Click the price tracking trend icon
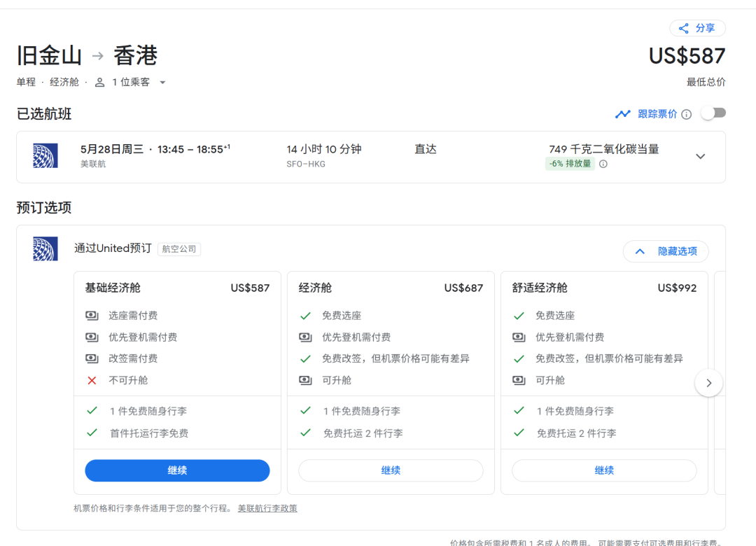The height and width of the screenshot is (546, 756). (x=622, y=114)
